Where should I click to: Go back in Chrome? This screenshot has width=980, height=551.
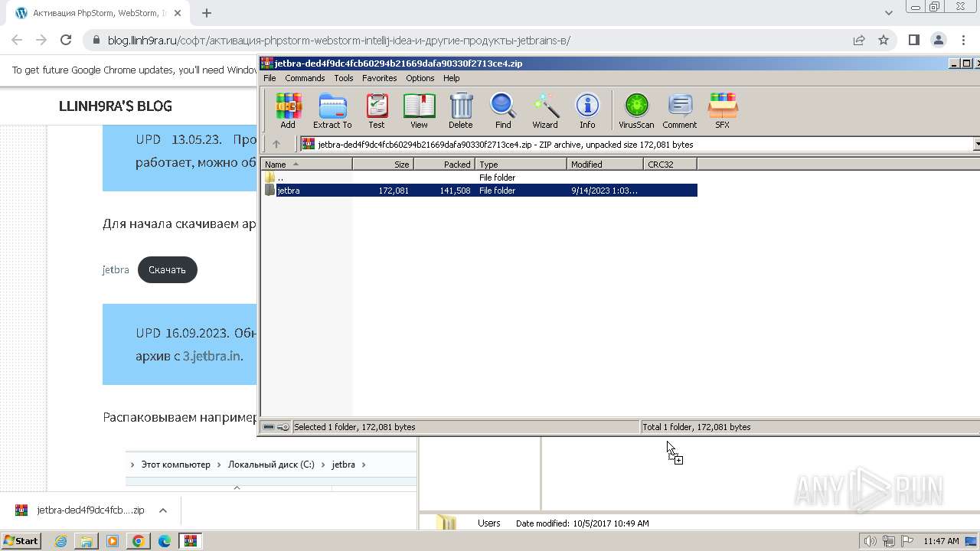tap(17, 40)
